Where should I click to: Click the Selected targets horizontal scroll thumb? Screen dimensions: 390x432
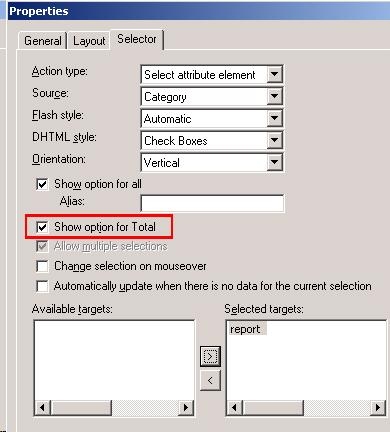click(273, 407)
